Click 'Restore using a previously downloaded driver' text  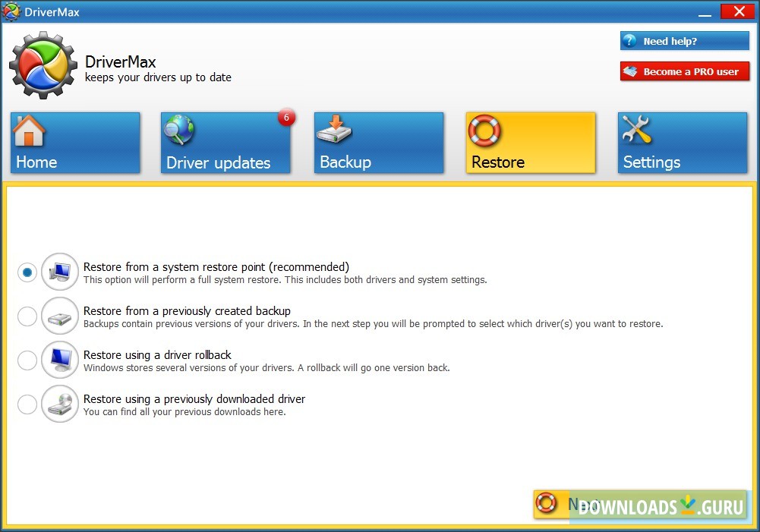(194, 398)
